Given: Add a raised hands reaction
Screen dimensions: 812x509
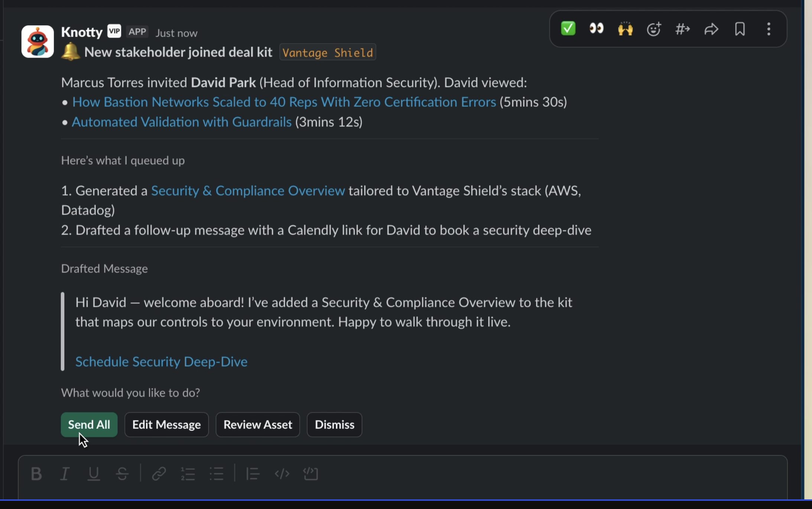Looking at the screenshot, I should click(x=625, y=29).
